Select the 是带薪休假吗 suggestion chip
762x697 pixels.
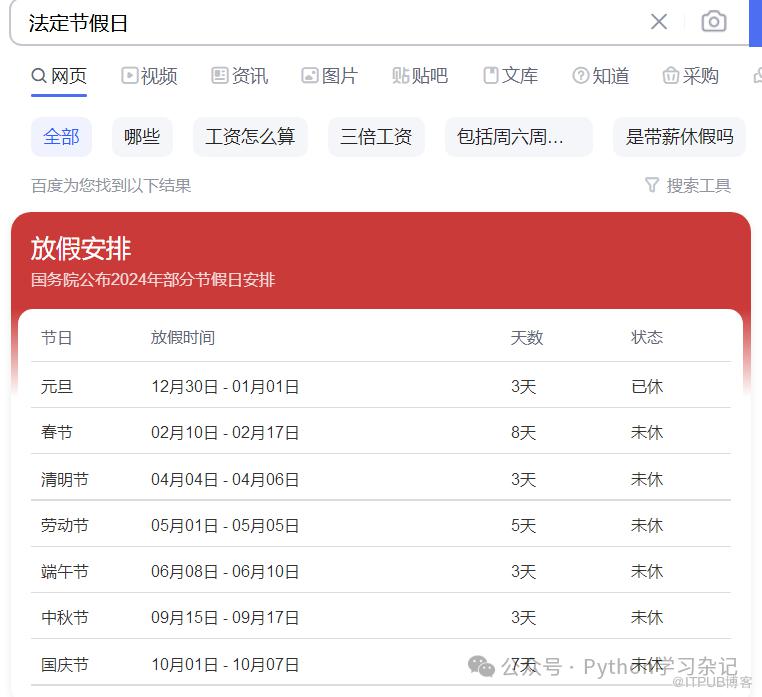[679, 137]
